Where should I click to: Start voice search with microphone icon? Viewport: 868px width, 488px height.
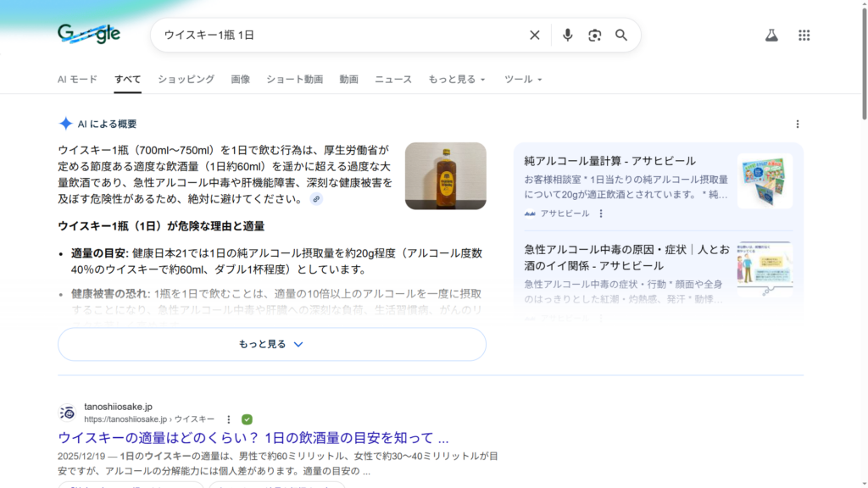coord(568,35)
